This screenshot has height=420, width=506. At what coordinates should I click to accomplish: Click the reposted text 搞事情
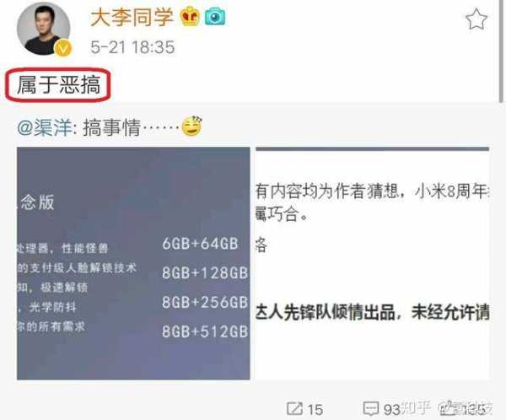111,127
